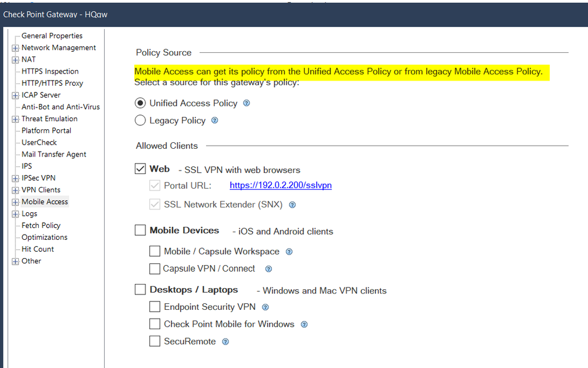Open the Platform Portal page

(46, 131)
